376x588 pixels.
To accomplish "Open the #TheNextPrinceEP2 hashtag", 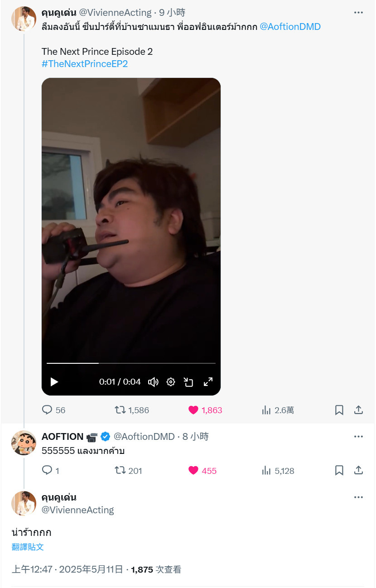I will (85, 64).
